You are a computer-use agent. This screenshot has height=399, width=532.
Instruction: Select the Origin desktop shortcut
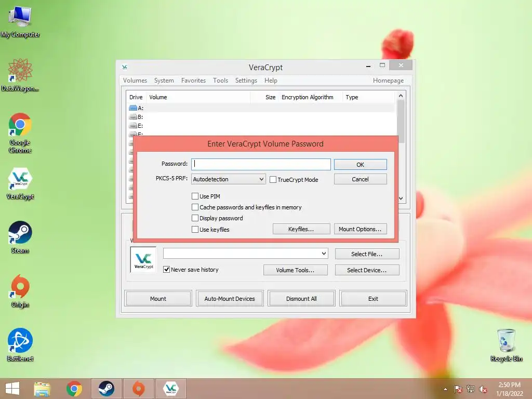20,291
